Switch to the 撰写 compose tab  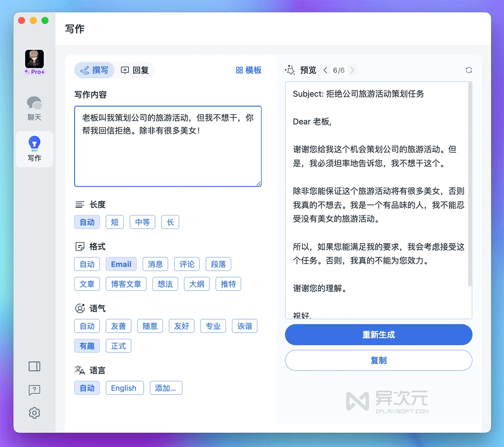tap(94, 70)
